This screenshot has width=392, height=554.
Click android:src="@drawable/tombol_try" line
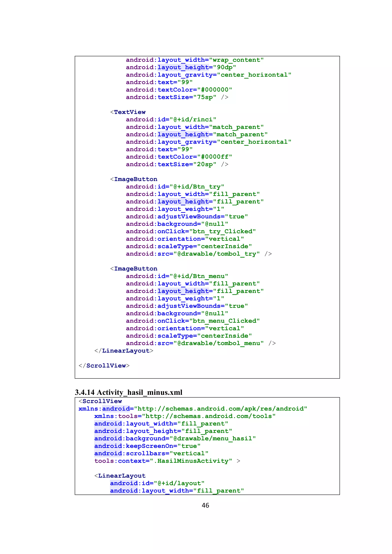[199, 254]
